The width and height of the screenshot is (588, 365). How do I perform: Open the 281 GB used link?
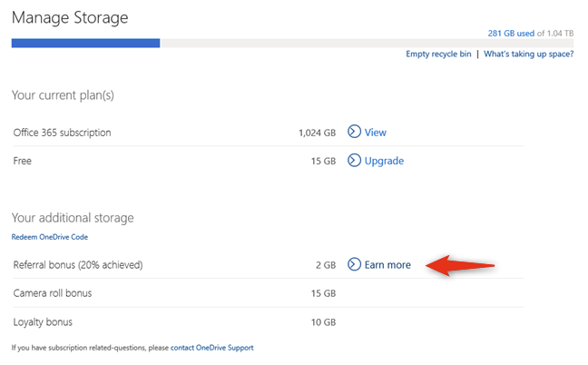pyautogui.click(x=511, y=34)
